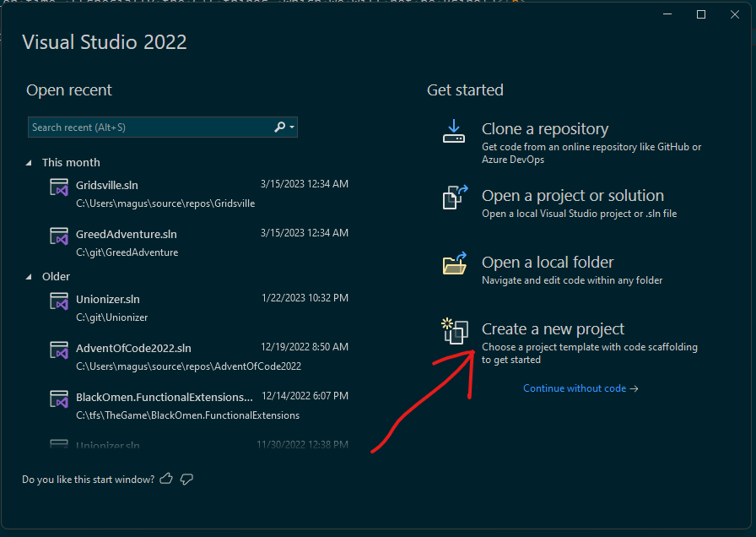Click the date 12/14/2022 6:07 PM
756x537 pixels.
pyautogui.click(x=305, y=396)
